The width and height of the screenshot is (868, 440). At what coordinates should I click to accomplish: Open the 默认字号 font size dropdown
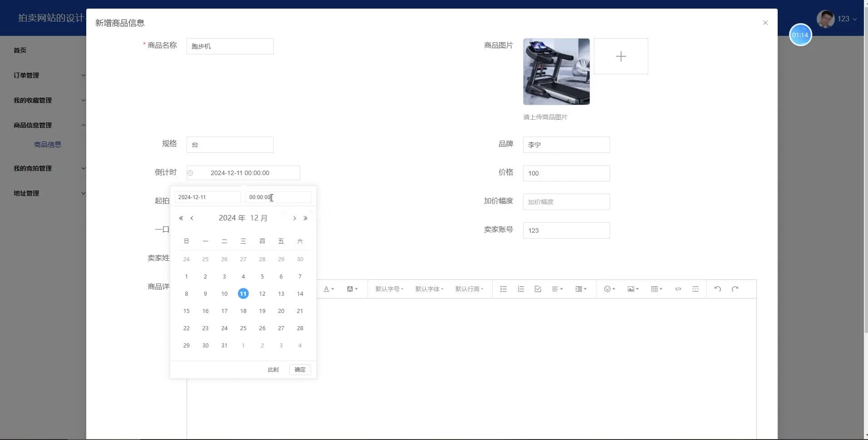click(x=389, y=289)
